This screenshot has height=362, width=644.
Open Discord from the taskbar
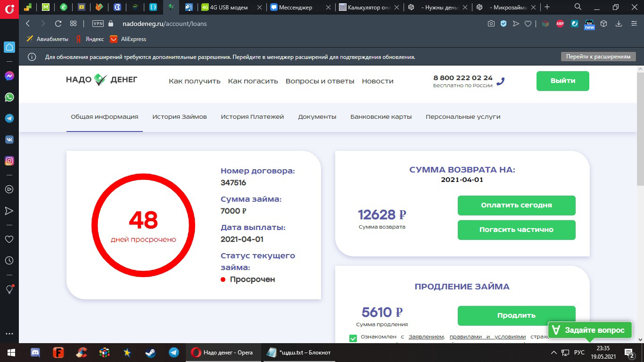point(35,353)
